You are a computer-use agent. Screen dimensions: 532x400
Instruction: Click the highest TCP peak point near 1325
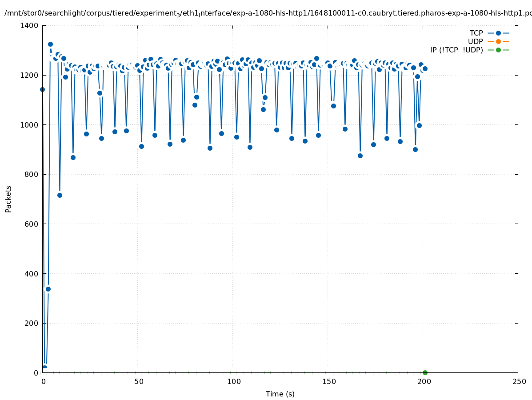(50, 44)
